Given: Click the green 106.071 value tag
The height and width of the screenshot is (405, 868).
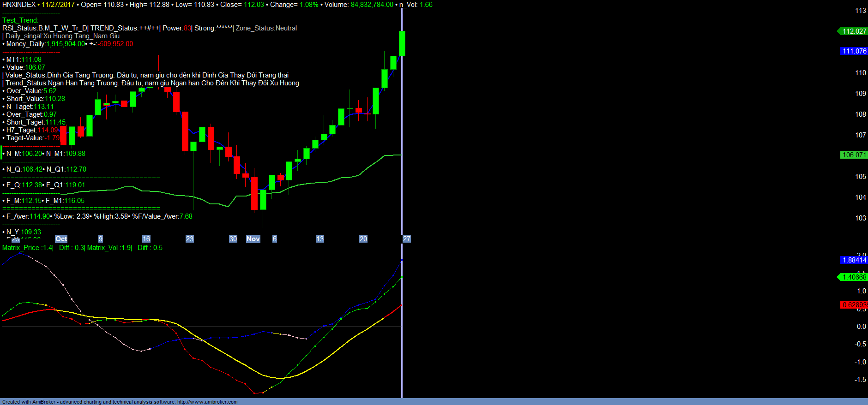Looking at the screenshot, I should 854,155.
